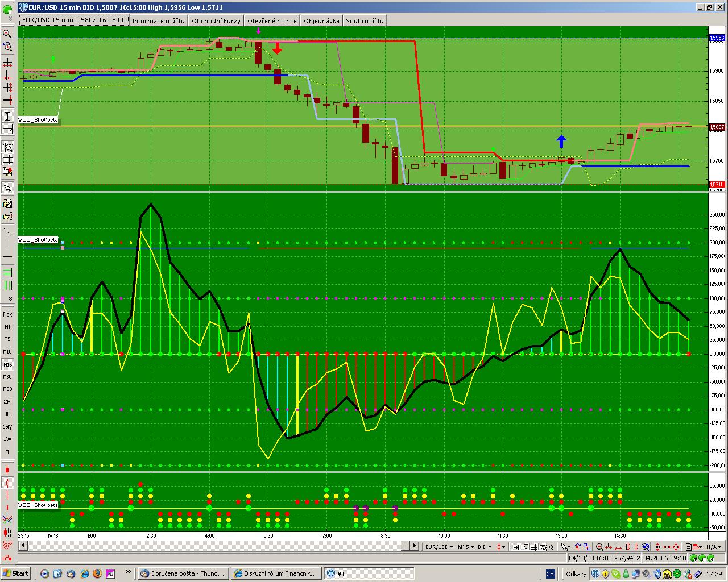
Task: Open the candlestick chart type dropdown
Action: 501,547
